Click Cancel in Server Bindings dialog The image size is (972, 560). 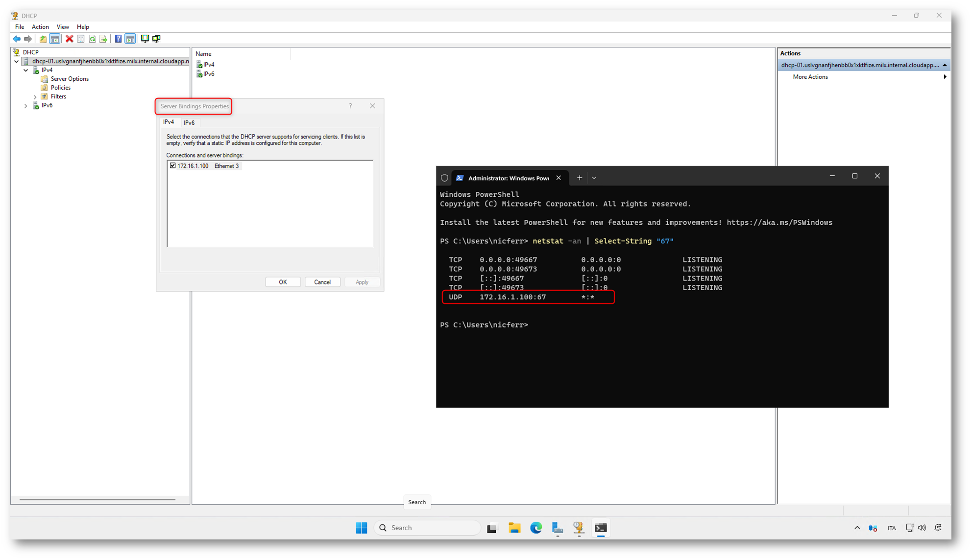click(322, 282)
